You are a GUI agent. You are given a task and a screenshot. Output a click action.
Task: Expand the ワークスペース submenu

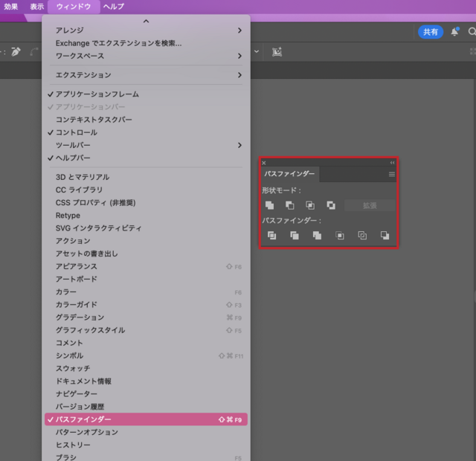click(146, 56)
